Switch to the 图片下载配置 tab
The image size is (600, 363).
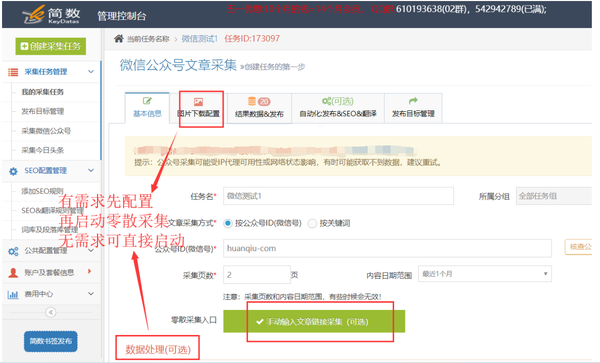[199, 108]
